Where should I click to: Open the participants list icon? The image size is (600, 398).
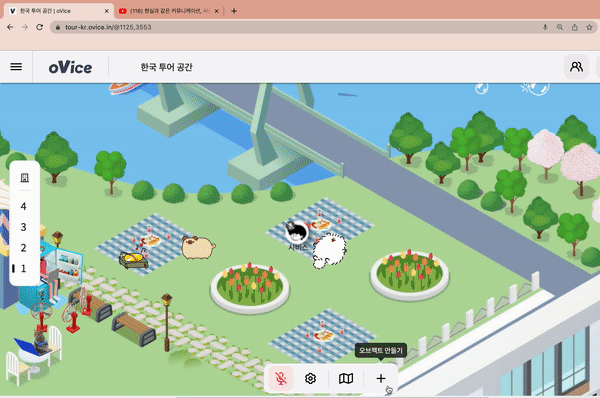(577, 67)
